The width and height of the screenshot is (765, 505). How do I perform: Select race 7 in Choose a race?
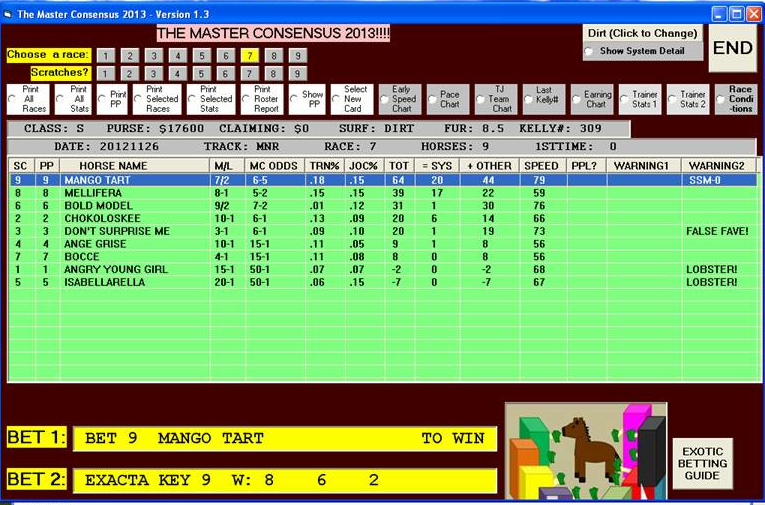click(249, 55)
